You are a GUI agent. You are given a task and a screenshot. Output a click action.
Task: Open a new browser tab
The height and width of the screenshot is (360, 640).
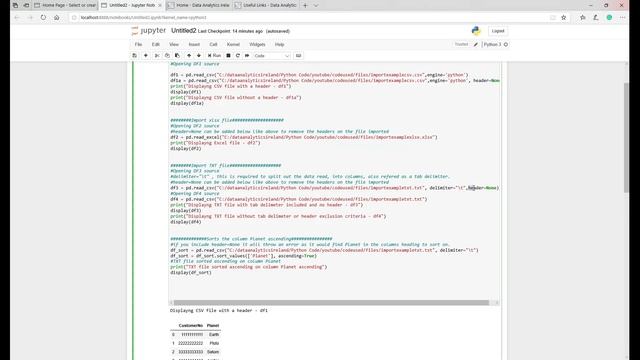coord(305,5)
